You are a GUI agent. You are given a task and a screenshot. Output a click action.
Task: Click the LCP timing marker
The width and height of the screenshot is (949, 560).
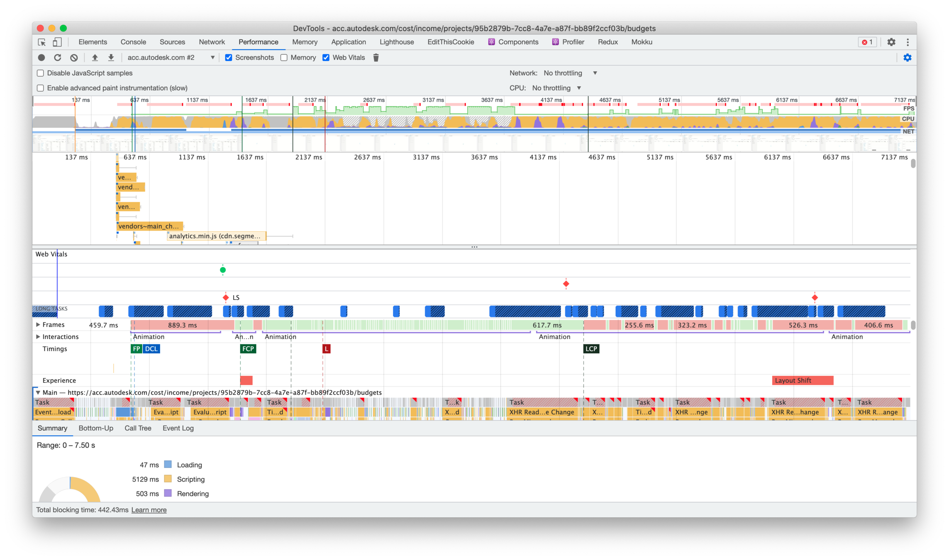(591, 349)
